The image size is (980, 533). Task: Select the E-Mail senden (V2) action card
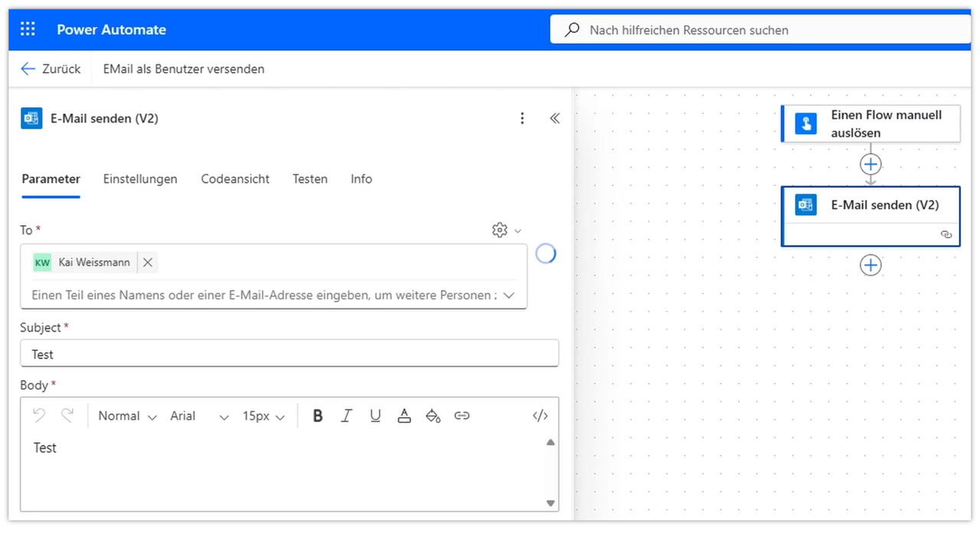click(871, 216)
